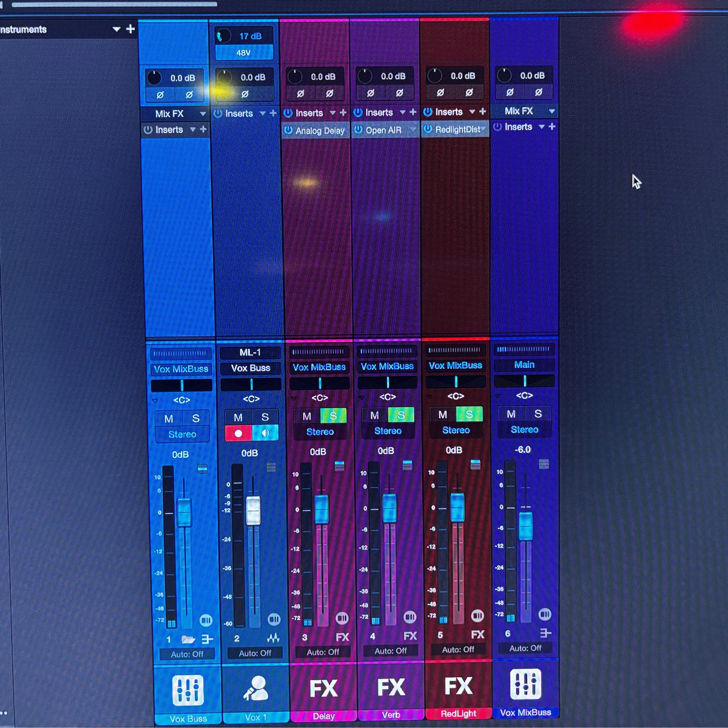
Task: Add an insert to the Delay channel
Action: pos(343,112)
